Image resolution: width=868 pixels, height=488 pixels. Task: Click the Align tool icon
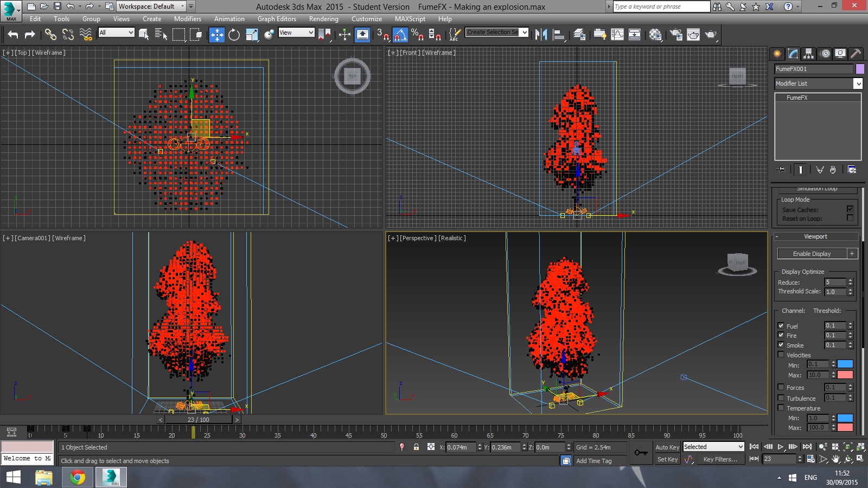[559, 35]
